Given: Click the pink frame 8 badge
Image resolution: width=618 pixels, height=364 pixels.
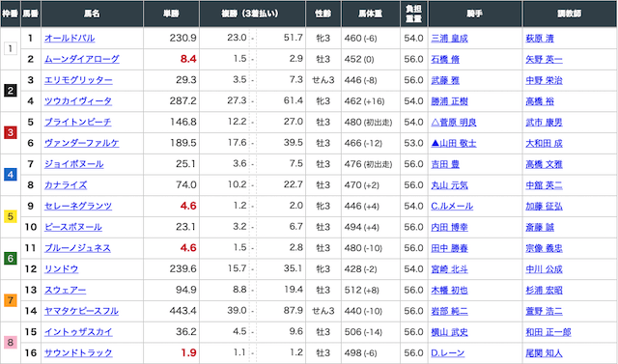Looking at the screenshot, I should pyautogui.click(x=11, y=343).
